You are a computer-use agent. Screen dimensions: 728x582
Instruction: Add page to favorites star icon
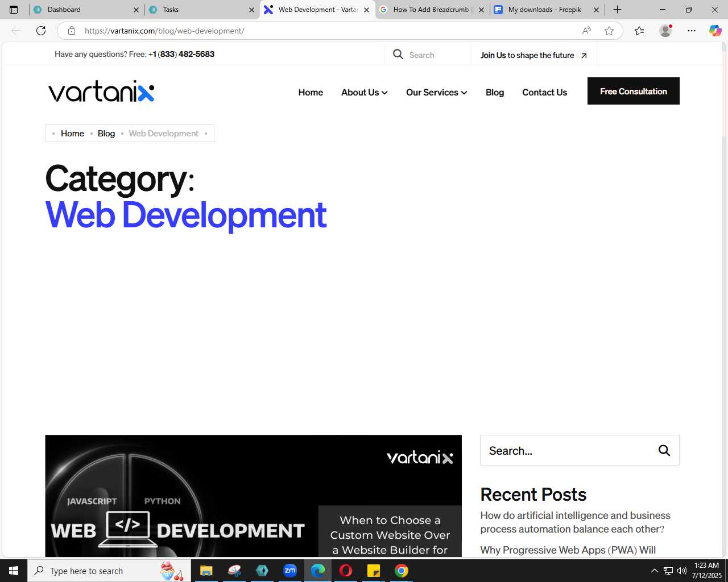[609, 31]
